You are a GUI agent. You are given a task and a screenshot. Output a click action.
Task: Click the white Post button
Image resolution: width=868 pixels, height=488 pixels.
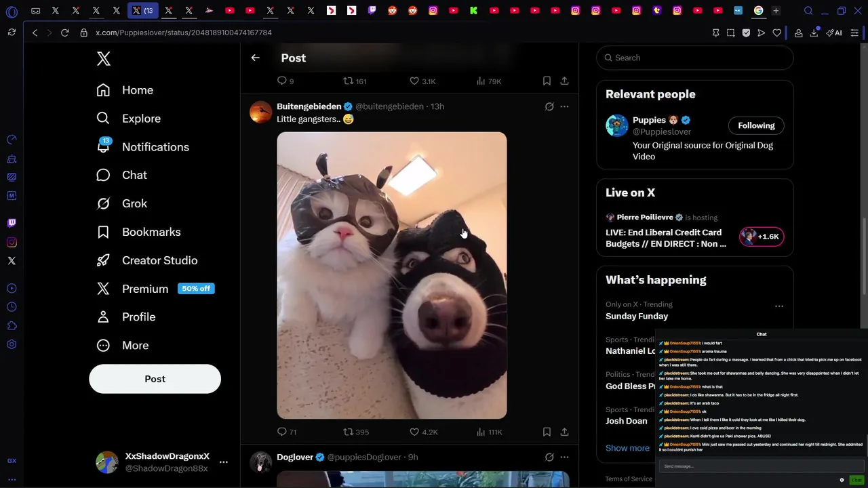155,379
